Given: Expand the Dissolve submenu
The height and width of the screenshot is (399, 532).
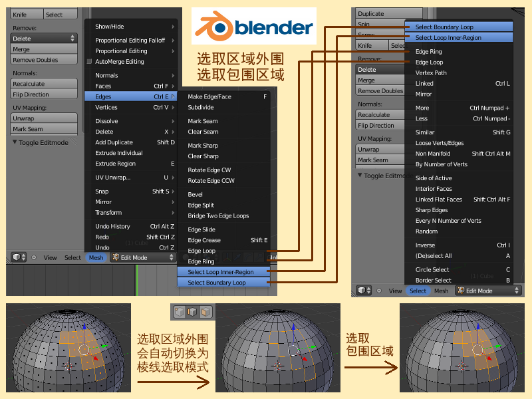Looking at the screenshot, I should click(131, 121).
